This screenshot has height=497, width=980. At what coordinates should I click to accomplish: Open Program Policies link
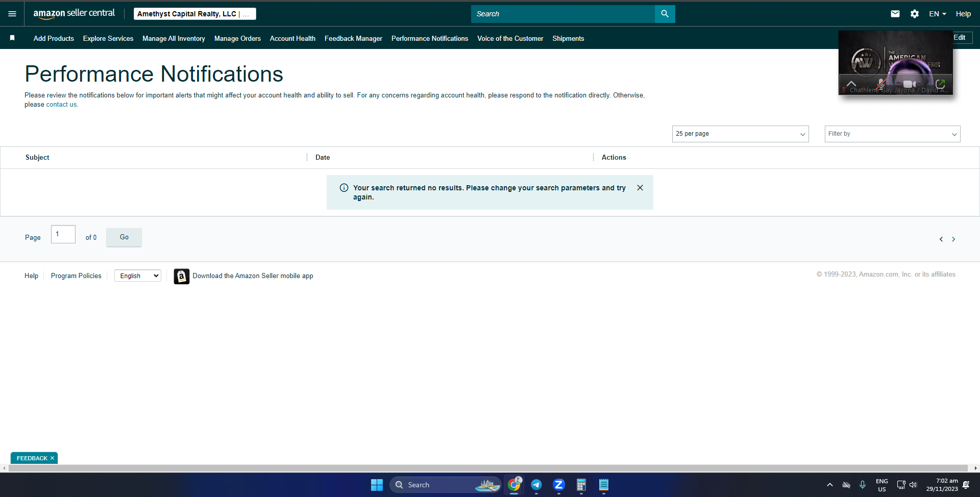tap(76, 276)
